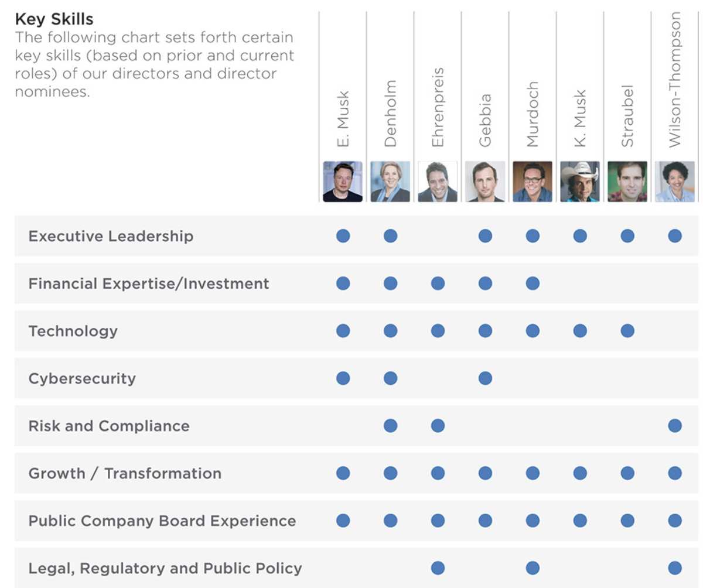This screenshot has height=588, width=703.
Task: Click Technology dot under Straubel column
Action: coord(627,330)
